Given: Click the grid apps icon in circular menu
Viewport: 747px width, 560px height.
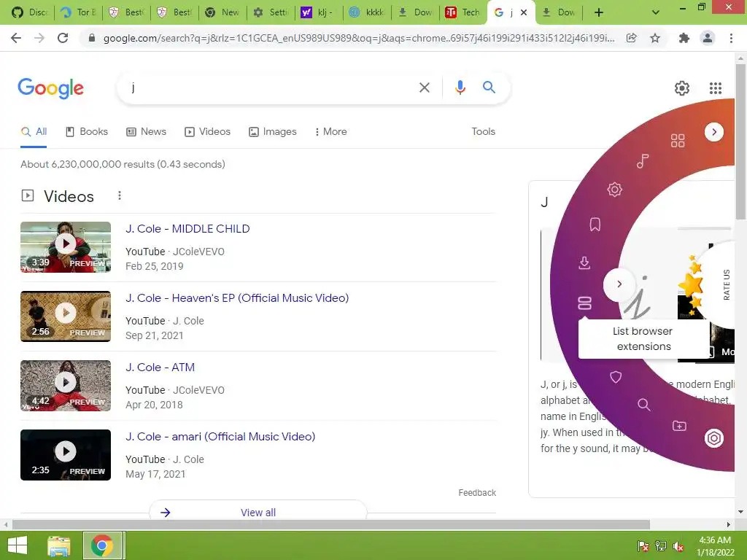Looking at the screenshot, I should tap(678, 141).
